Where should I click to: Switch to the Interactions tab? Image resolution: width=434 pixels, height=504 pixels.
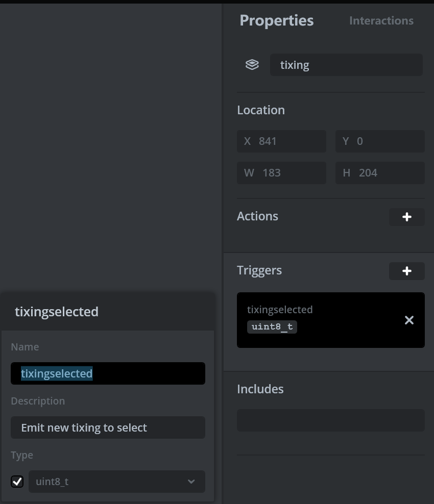(381, 20)
